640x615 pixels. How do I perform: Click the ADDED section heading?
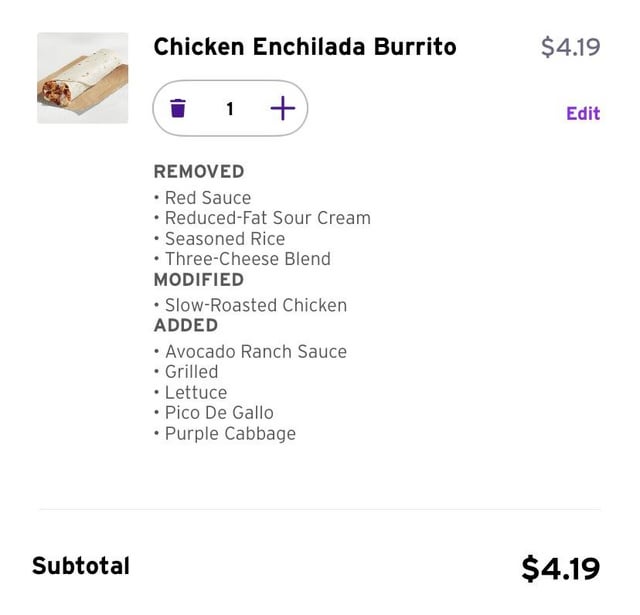click(x=185, y=325)
